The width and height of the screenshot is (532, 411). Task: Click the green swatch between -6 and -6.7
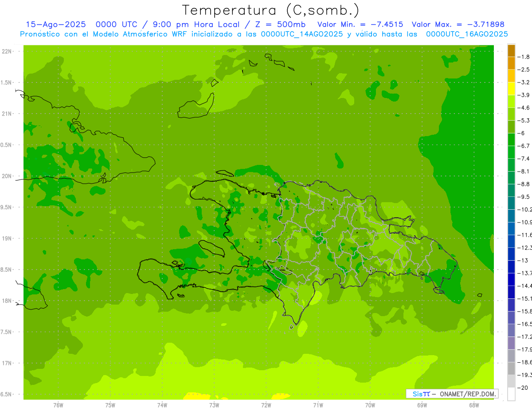[511, 140]
